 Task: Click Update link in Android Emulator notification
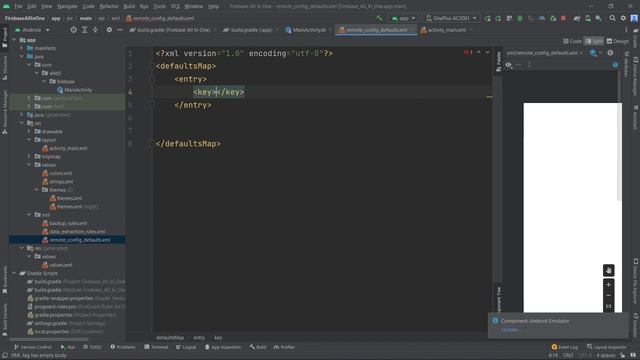(509, 329)
